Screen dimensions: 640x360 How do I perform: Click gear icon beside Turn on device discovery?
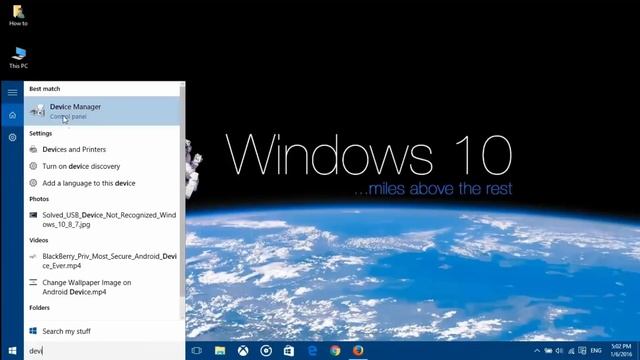point(33,166)
